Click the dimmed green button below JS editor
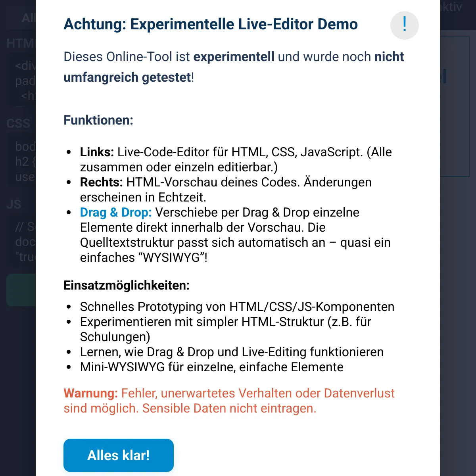 click(x=21, y=290)
